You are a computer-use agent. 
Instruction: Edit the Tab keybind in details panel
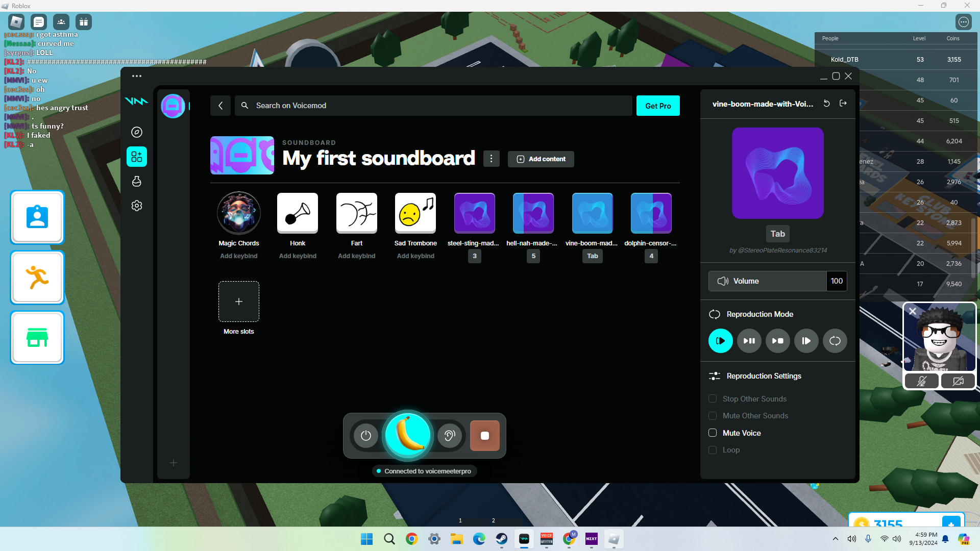(778, 234)
